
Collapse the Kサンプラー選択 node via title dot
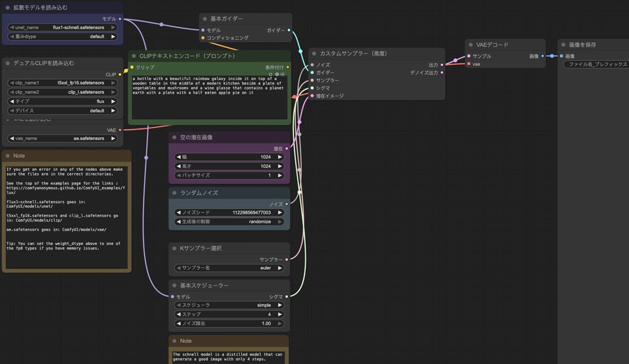click(175, 248)
